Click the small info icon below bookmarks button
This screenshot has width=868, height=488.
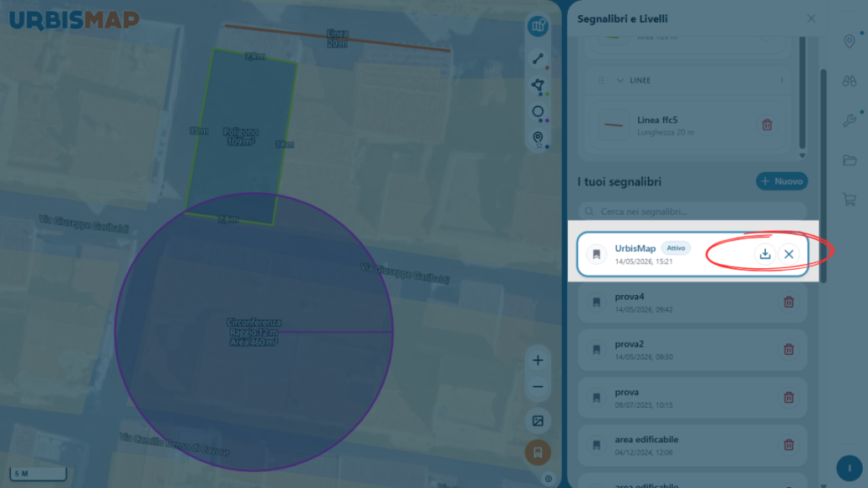[x=548, y=479]
